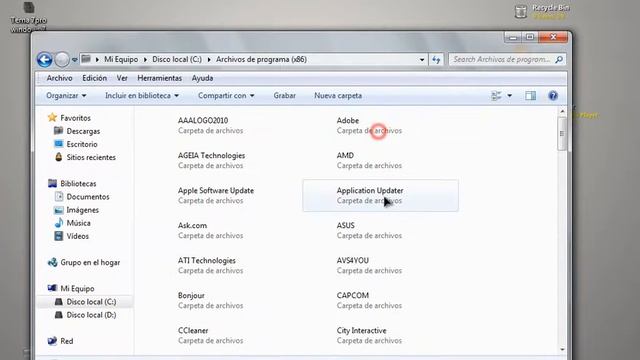Click the change view icon

pos(496,96)
